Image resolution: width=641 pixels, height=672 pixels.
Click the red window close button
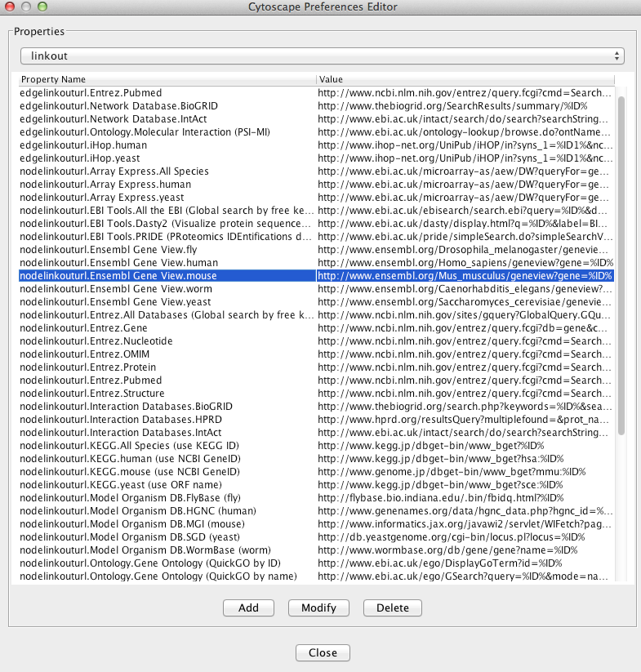click(10, 7)
